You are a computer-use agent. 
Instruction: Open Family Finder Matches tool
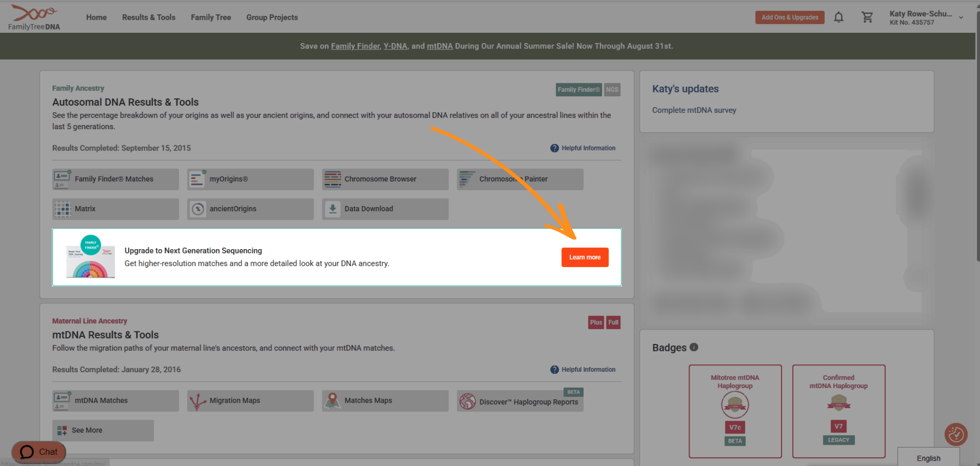[x=116, y=179]
